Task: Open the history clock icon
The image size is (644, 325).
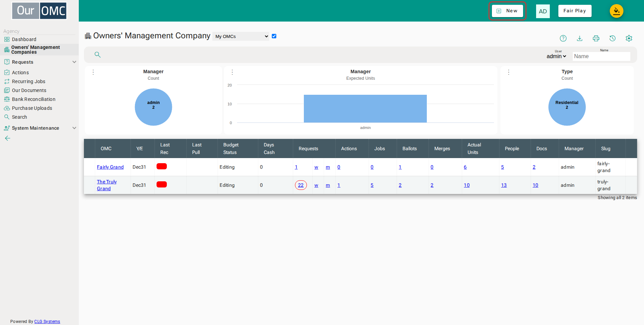Action: [612, 38]
